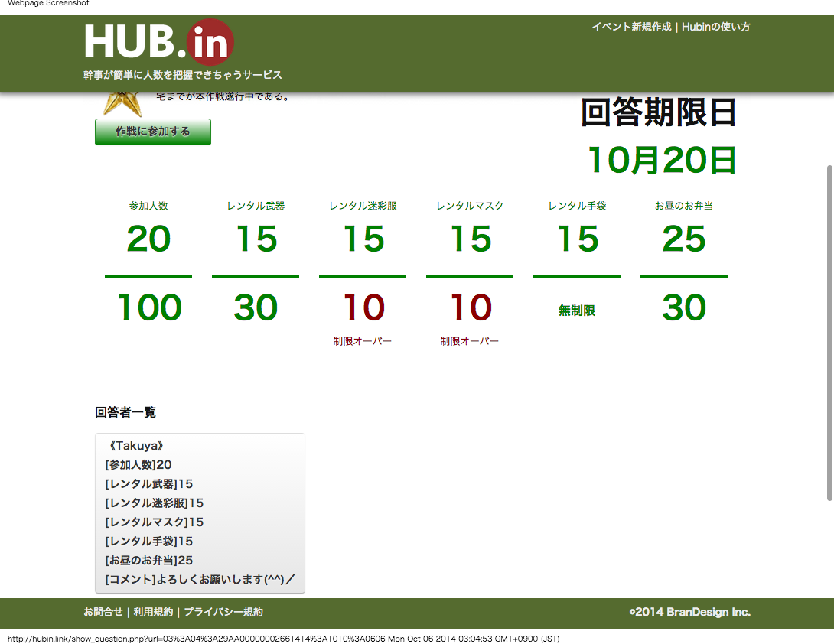Viewport: 834px width, 644px height.
Task: Open the 利用規約 footer link
Action: (153, 612)
